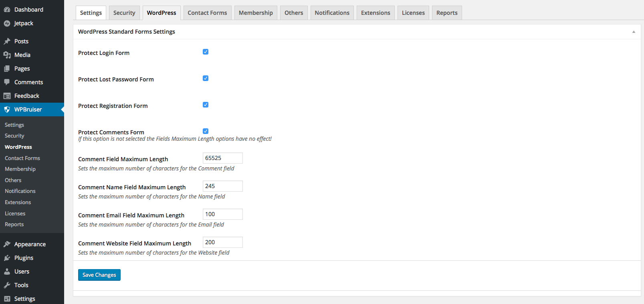Click the 'Protect Registration Form' label text
Screen dimensions: 644x304
113,106
